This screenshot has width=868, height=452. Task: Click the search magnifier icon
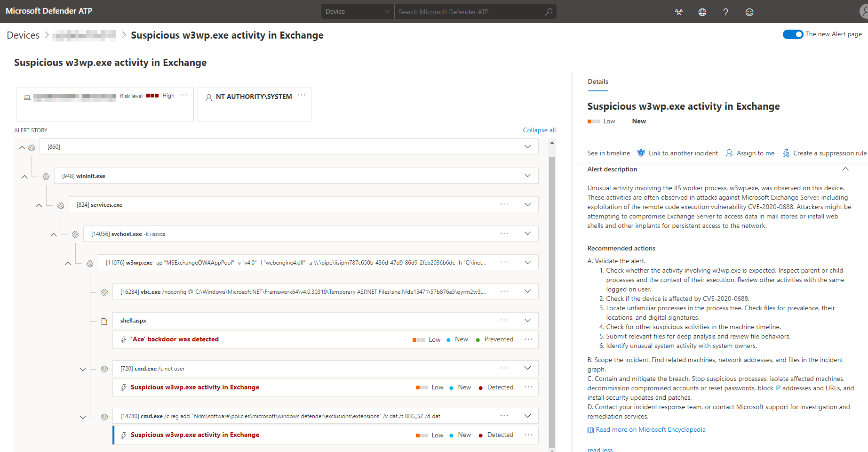548,11
